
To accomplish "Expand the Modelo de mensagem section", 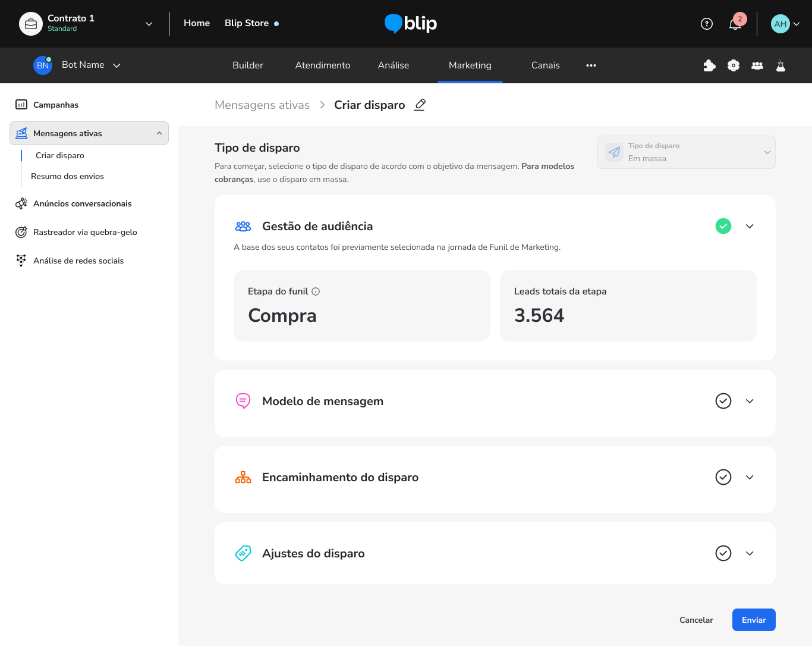I will pos(750,401).
